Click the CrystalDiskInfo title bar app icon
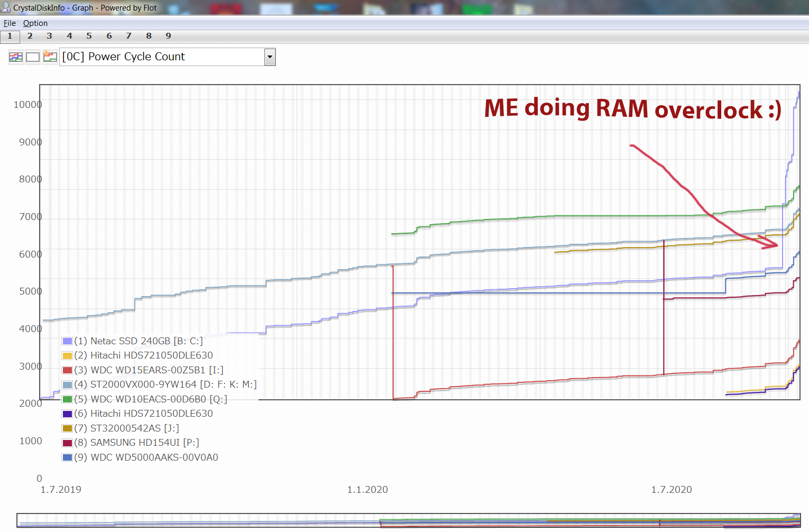The height and width of the screenshot is (532, 809). point(6,7)
